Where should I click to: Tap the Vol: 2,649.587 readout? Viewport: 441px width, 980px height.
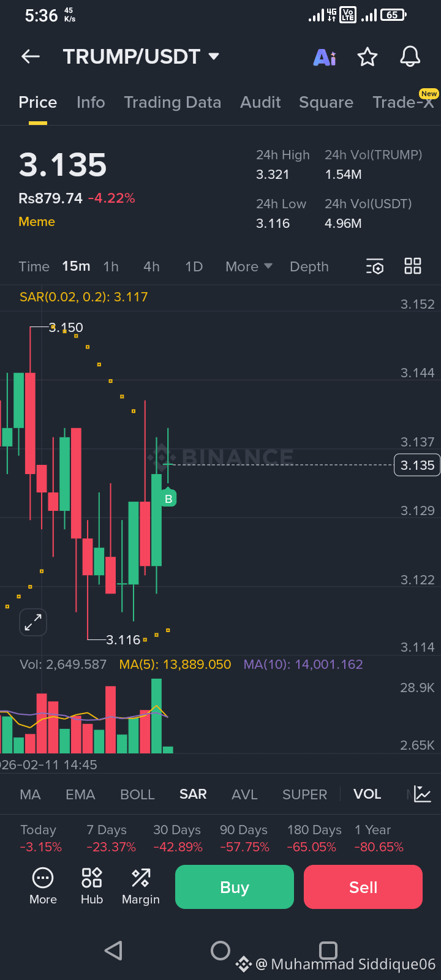click(x=63, y=665)
